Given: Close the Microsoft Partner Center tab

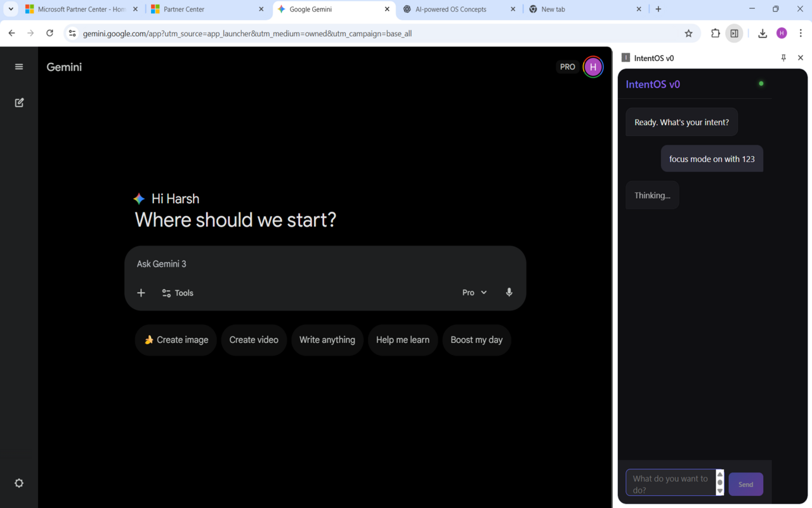Looking at the screenshot, I should click(x=135, y=10).
